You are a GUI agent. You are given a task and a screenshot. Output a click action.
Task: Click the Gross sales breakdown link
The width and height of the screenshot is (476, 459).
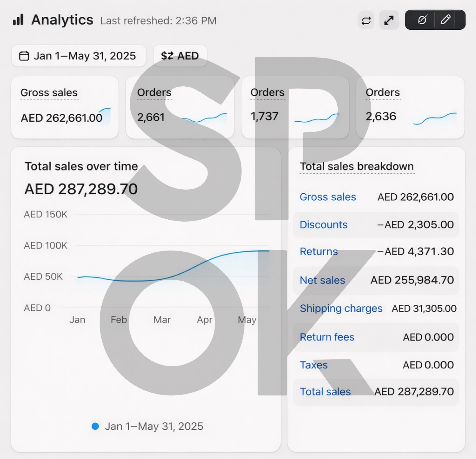[328, 197]
